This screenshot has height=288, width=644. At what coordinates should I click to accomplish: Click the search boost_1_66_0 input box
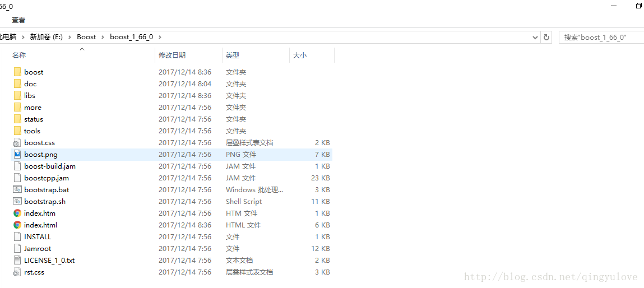(601, 37)
